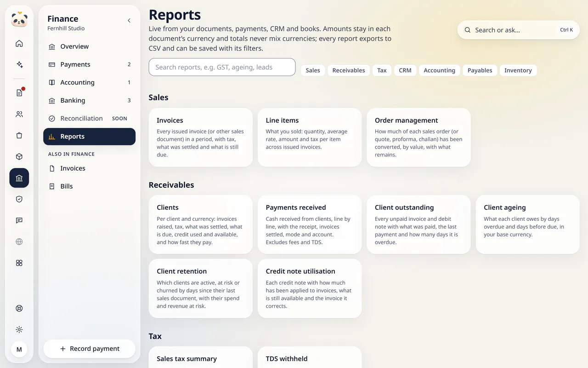Select the bank Finance rail icon

point(19,178)
